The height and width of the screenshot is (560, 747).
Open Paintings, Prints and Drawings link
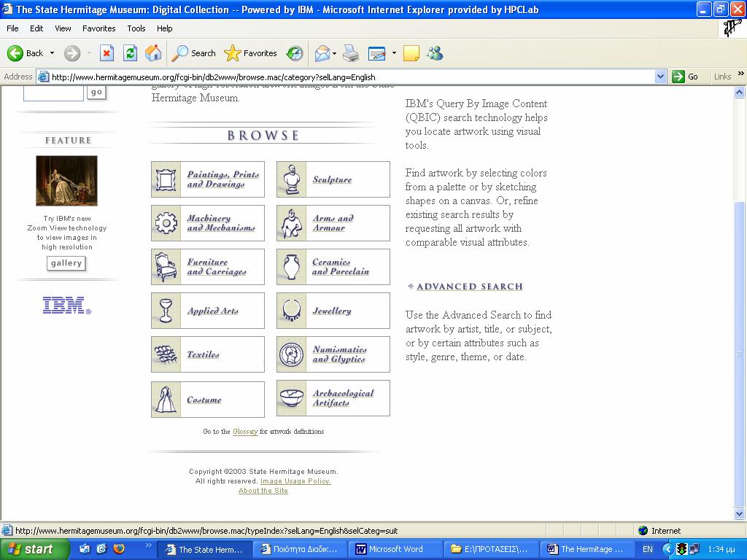coord(223,179)
